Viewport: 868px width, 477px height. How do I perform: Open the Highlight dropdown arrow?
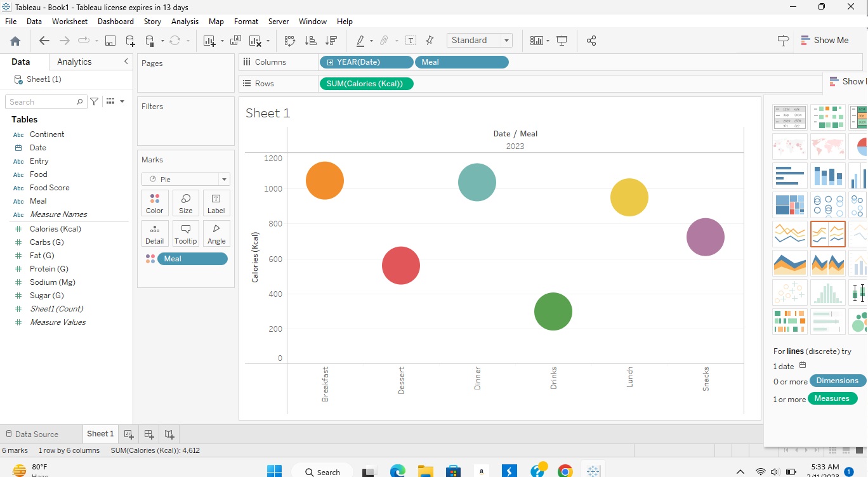371,41
